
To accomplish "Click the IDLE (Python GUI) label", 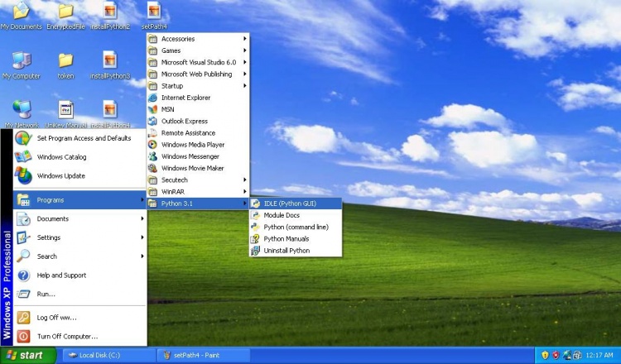I will click(290, 204).
